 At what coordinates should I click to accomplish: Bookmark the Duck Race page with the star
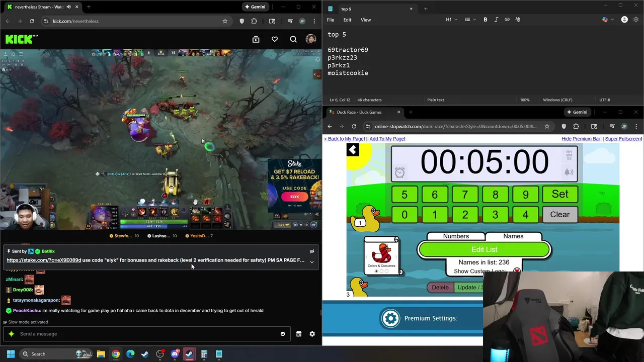point(547,126)
